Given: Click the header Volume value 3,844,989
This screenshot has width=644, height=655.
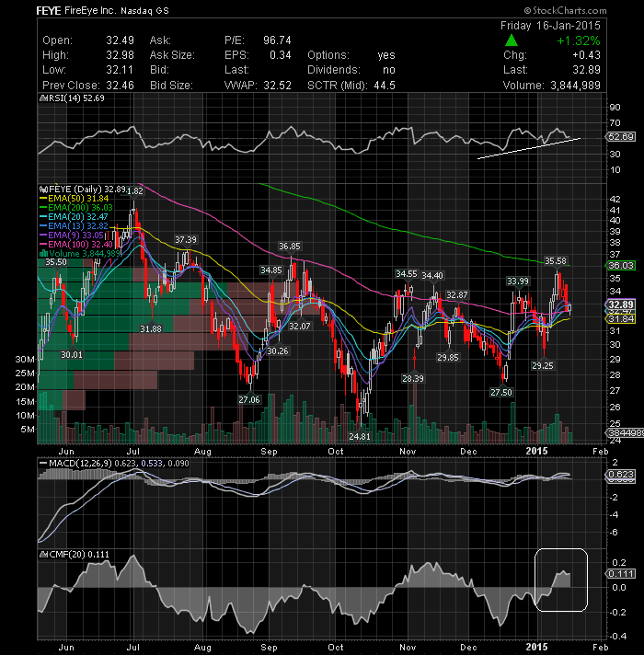Looking at the screenshot, I should (x=575, y=86).
